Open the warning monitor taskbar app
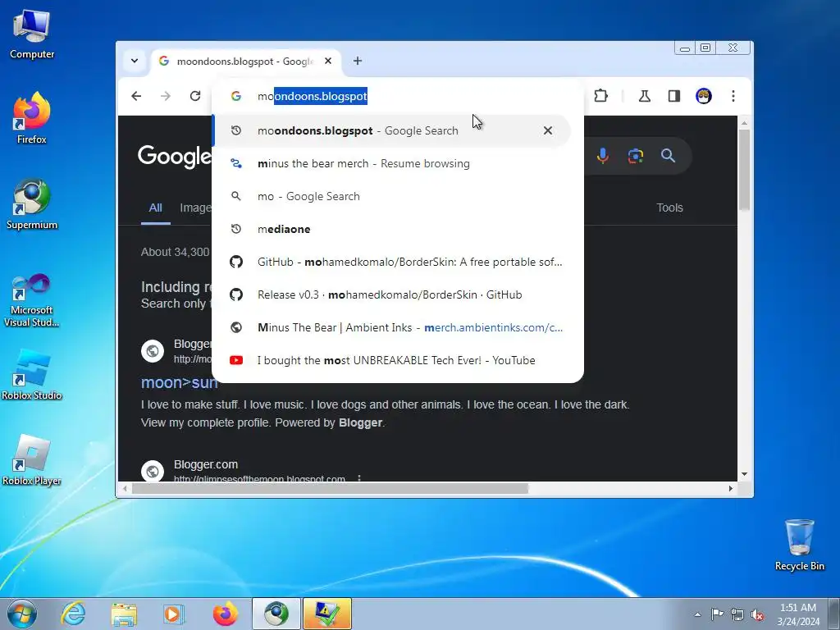840x630 pixels. 327,614
